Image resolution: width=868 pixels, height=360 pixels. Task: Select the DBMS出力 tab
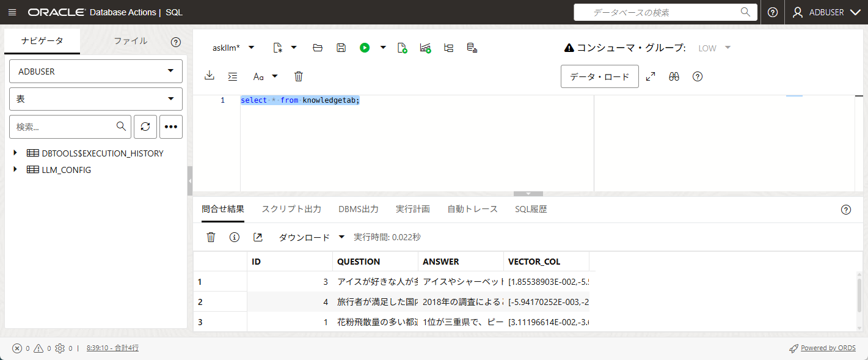[x=359, y=209]
